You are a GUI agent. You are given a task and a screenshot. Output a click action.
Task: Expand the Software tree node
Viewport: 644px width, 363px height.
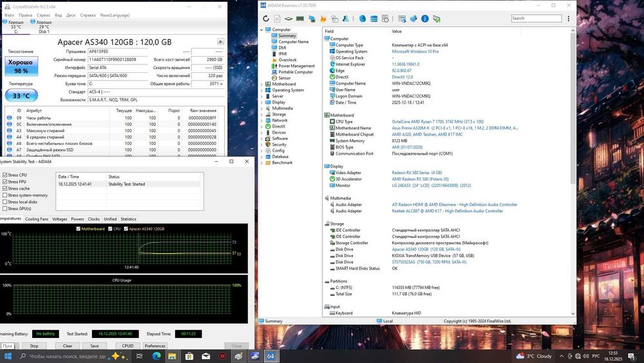261,139
